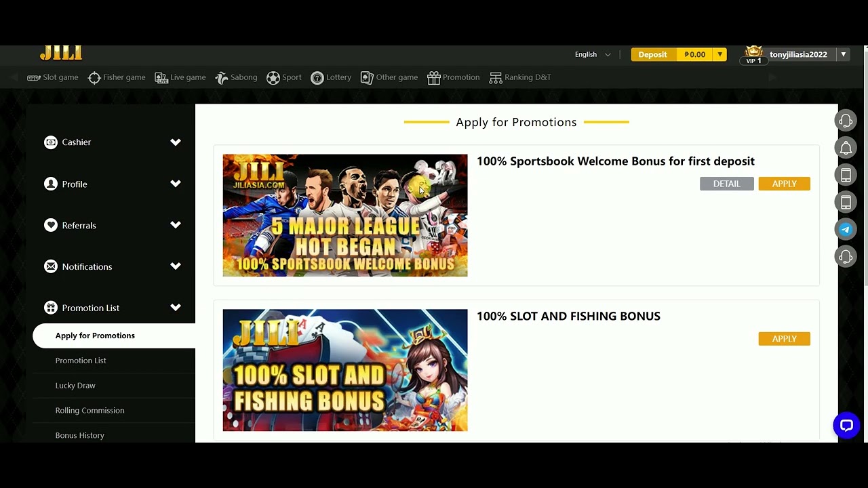Viewport: 868px width, 488px height.
Task: Click the Deposit button
Action: 653,54
